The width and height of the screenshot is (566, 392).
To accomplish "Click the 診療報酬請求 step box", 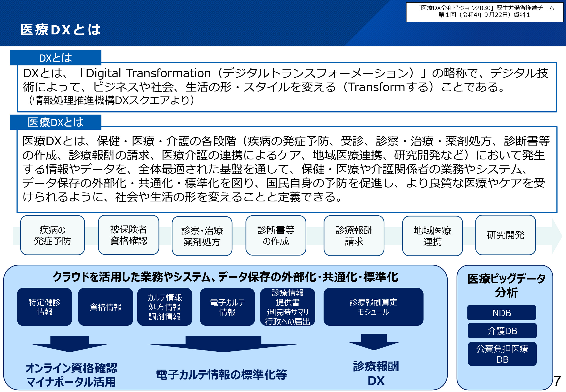I will (354, 236).
